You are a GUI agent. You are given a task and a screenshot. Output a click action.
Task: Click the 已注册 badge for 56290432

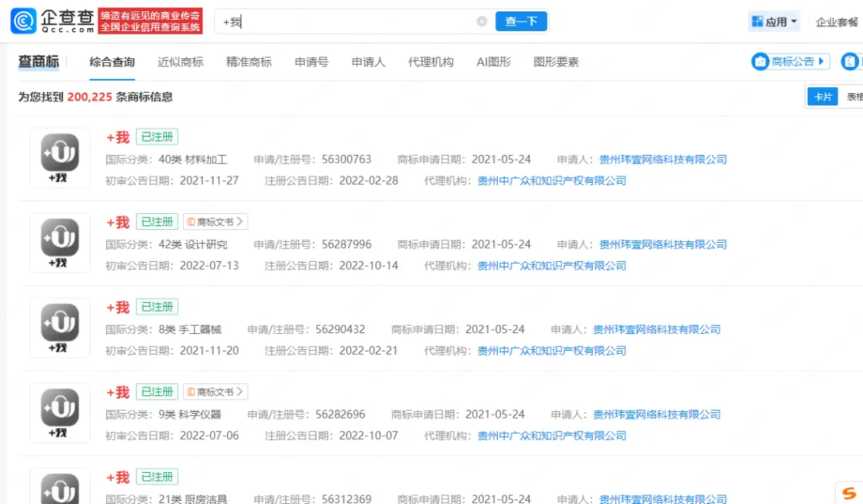coord(157,307)
